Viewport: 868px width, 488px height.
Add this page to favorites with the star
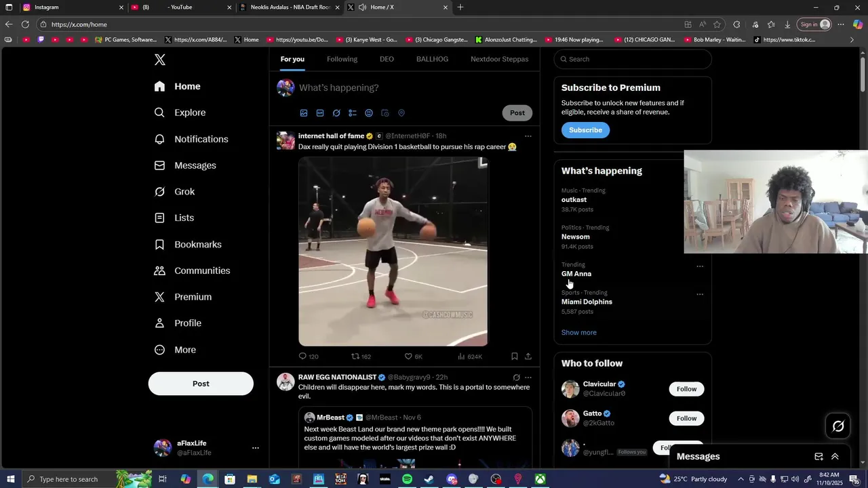pyautogui.click(x=717, y=24)
